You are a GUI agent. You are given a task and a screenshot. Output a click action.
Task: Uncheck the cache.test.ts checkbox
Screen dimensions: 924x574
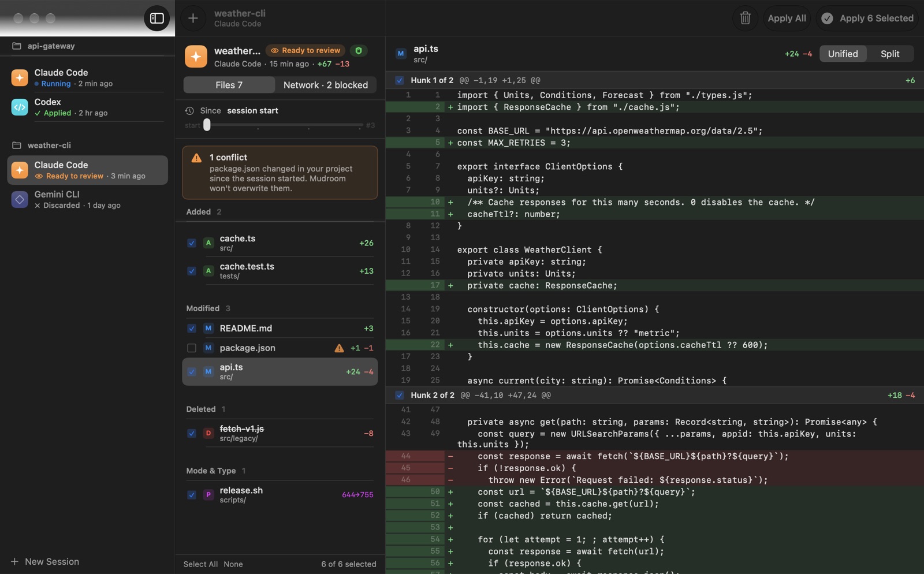pos(192,271)
